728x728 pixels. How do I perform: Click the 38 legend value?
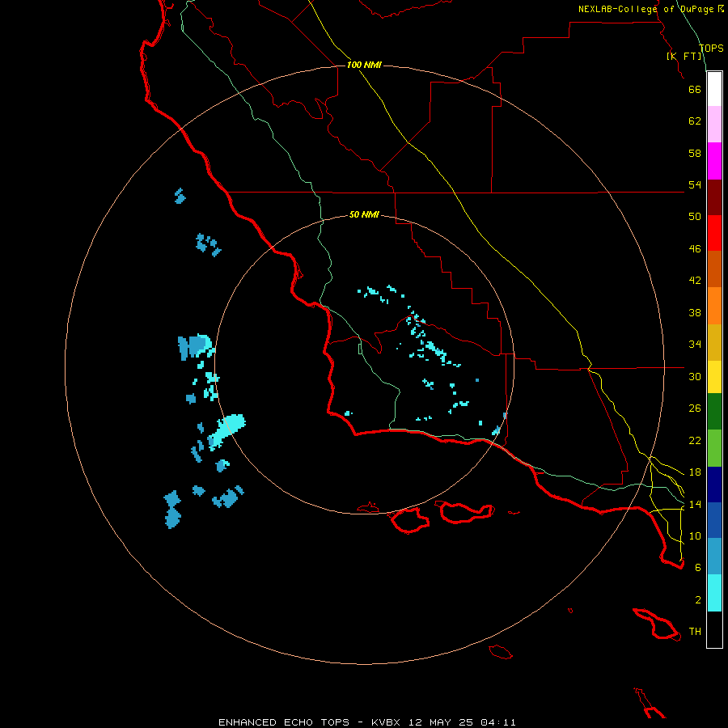click(x=695, y=312)
